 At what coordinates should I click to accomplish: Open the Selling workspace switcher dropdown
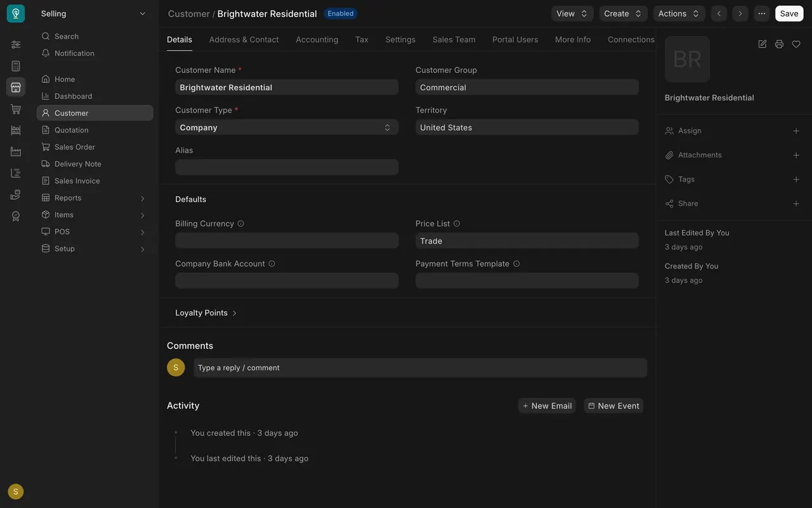[94, 13]
